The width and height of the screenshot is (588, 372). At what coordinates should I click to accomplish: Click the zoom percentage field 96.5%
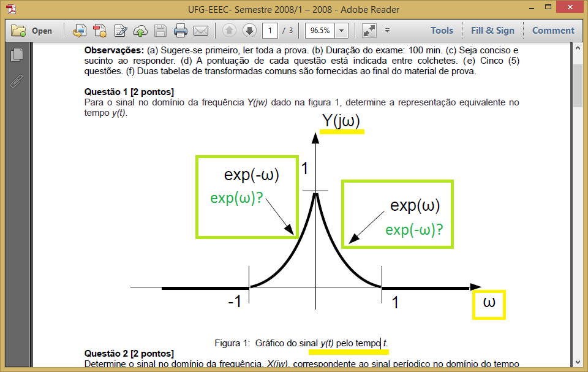320,31
